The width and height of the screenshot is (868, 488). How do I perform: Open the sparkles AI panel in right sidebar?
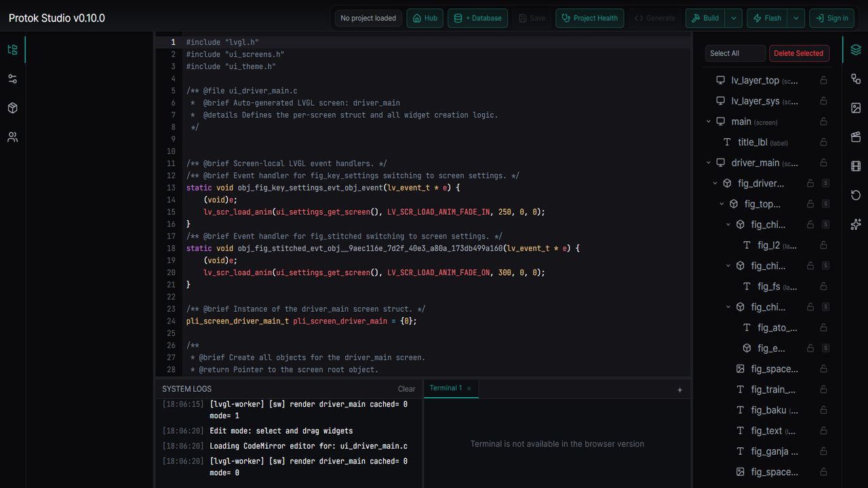[856, 224]
